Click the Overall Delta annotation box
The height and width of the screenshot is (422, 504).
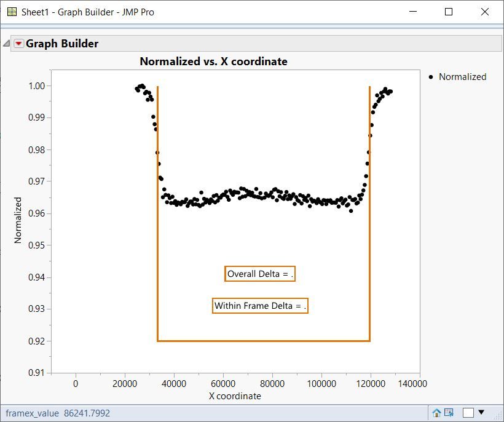260,274
